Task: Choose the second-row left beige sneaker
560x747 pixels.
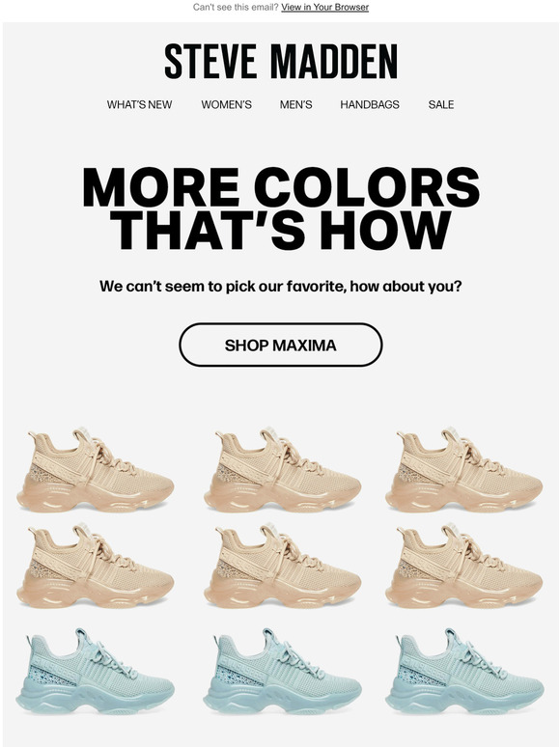Action: click(96, 566)
